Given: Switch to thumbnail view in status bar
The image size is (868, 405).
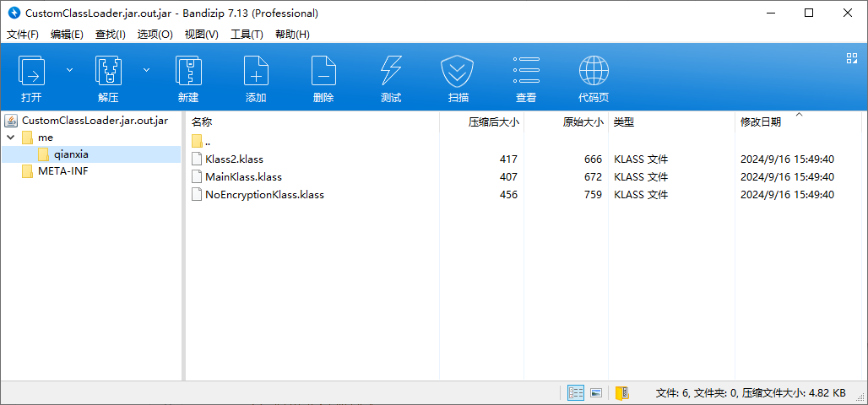Looking at the screenshot, I should point(596,393).
